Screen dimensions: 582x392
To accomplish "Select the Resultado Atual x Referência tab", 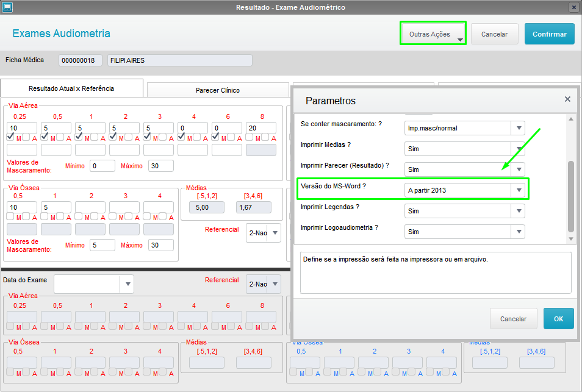I will pos(71,88).
